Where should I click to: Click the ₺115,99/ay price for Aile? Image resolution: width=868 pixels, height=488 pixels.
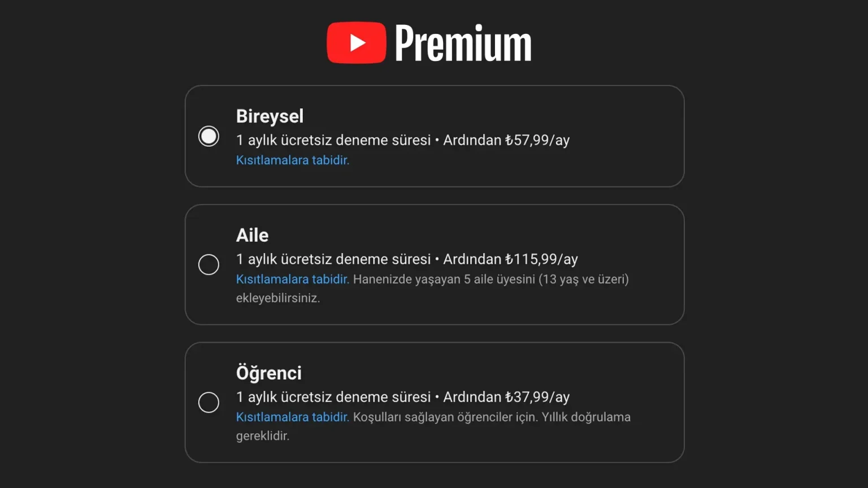pos(542,259)
